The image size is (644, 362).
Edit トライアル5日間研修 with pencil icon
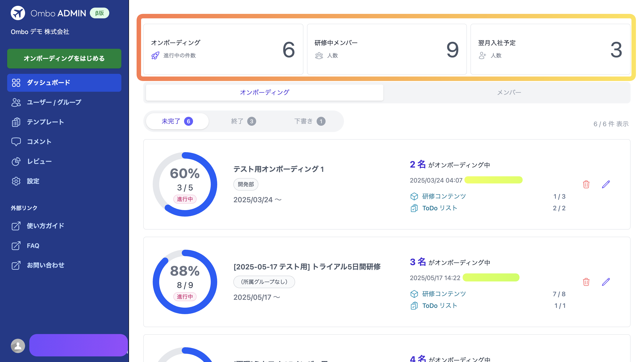[606, 282]
